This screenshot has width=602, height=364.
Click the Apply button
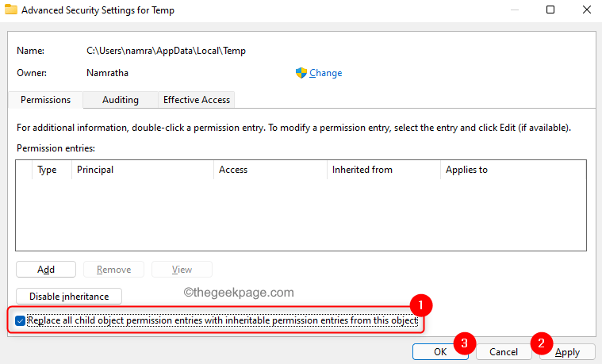tap(567, 352)
